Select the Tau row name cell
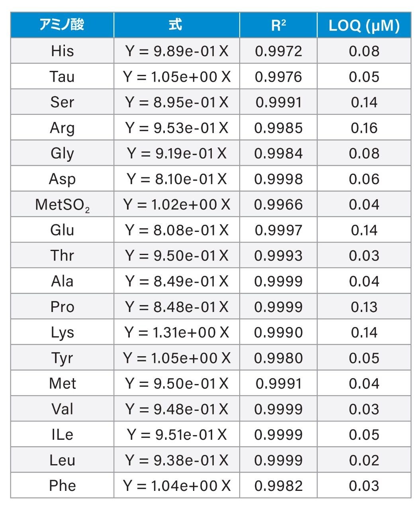 [62, 76]
